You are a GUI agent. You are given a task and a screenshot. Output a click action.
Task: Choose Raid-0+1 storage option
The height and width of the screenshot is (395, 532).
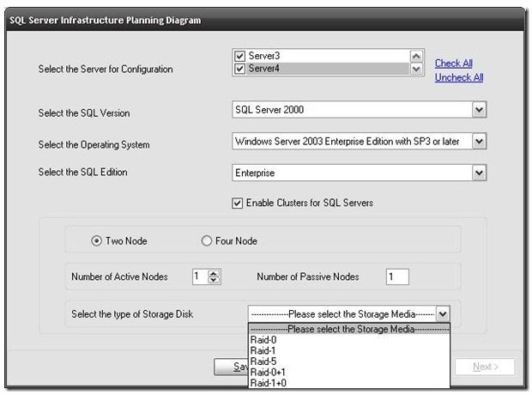[x=349, y=372]
